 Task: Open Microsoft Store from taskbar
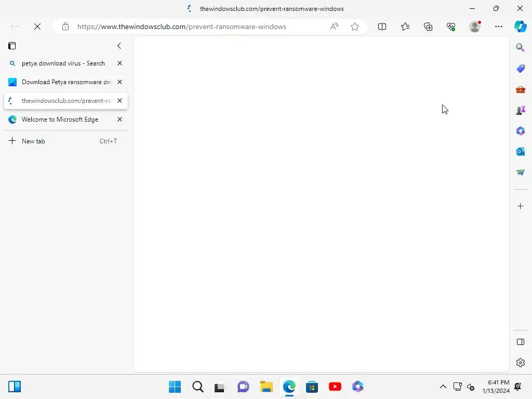pyautogui.click(x=312, y=387)
